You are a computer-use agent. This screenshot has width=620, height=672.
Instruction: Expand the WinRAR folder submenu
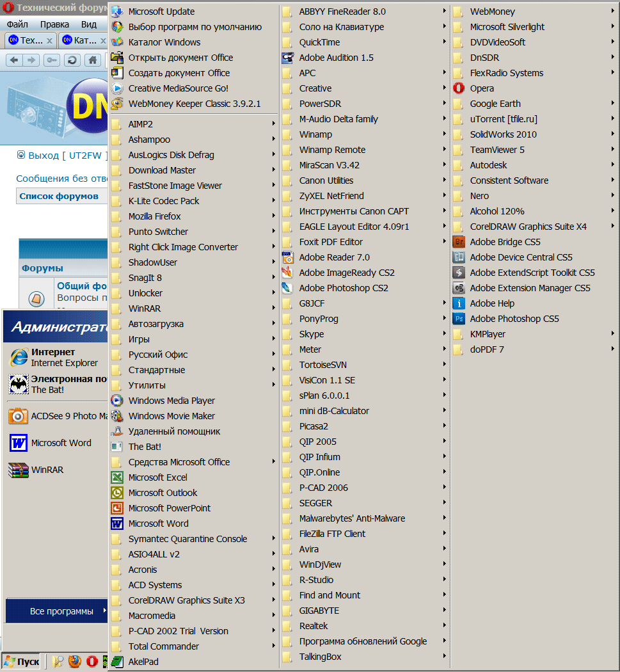click(144, 308)
